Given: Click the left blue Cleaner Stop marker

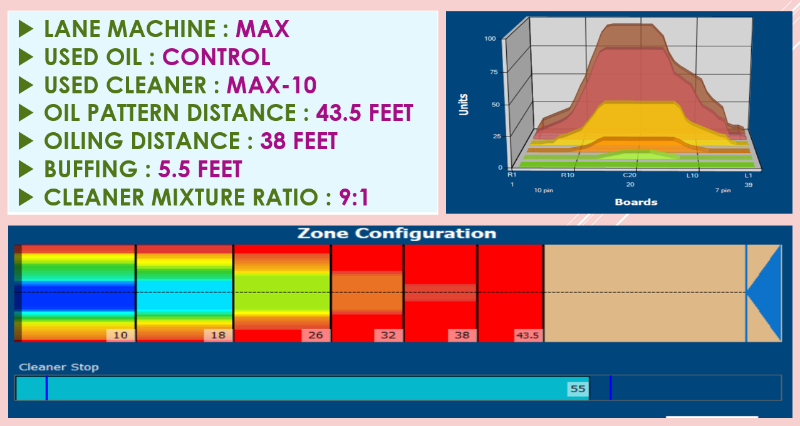Looking at the screenshot, I should tap(46, 387).
